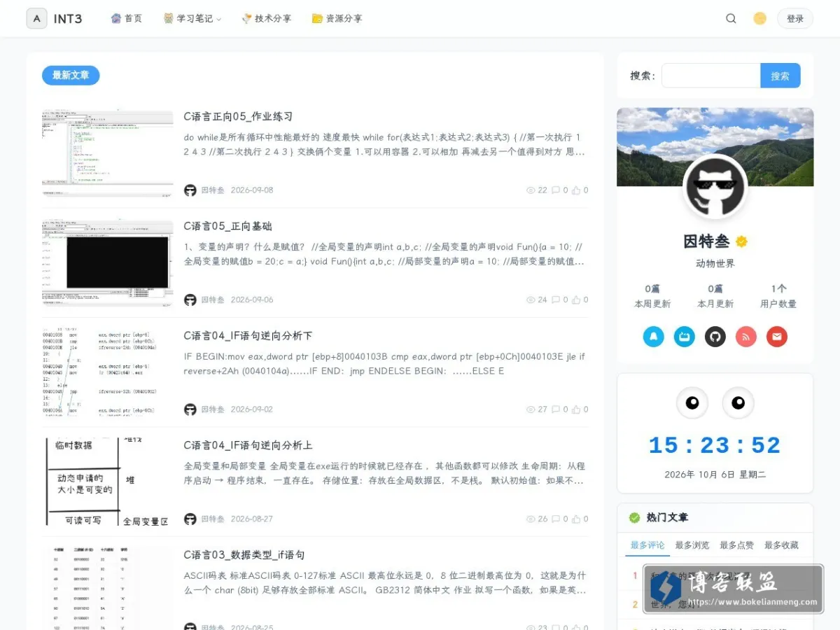Click the 最新文章 tag button
The height and width of the screenshot is (630, 840).
71,75
